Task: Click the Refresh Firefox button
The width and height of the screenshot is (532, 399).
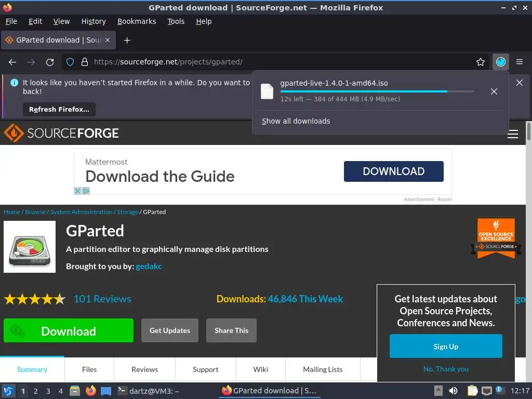Action: click(x=59, y=110)
